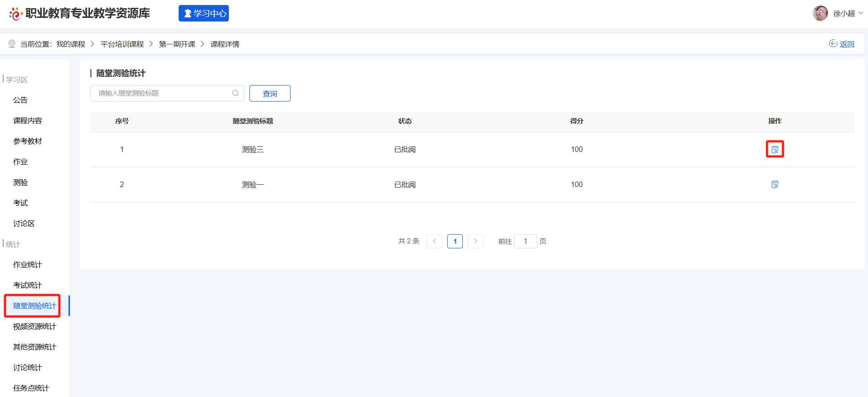Go to the next page arrow
This screenshot has height=397, width=868.
pyautogui.click(x=476, y=241)
